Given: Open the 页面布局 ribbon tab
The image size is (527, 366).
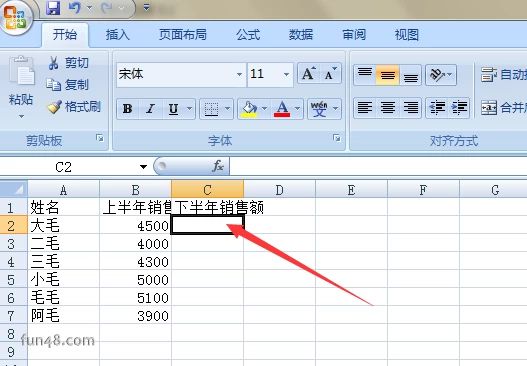Looking at the screenshot, I should (183, 35).
